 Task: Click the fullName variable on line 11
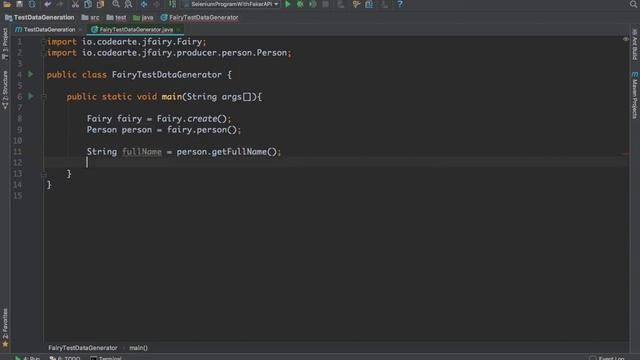coord(142,152)
